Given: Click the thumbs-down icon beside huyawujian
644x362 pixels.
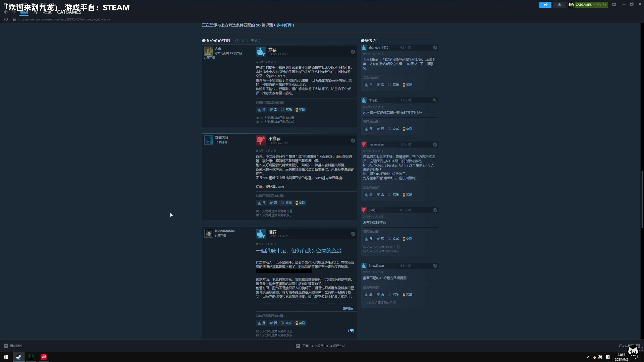Looking at the screenshot, I should (364, 144).
